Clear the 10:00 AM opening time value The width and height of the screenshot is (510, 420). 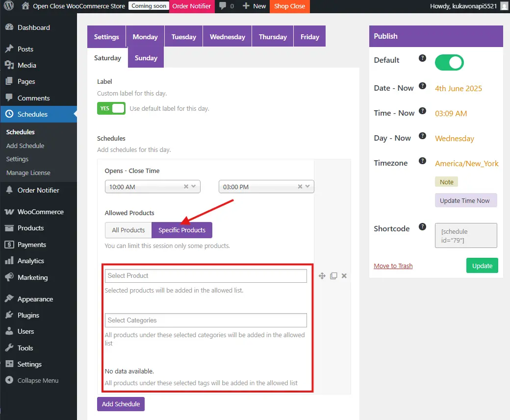[x=186, y=187]
